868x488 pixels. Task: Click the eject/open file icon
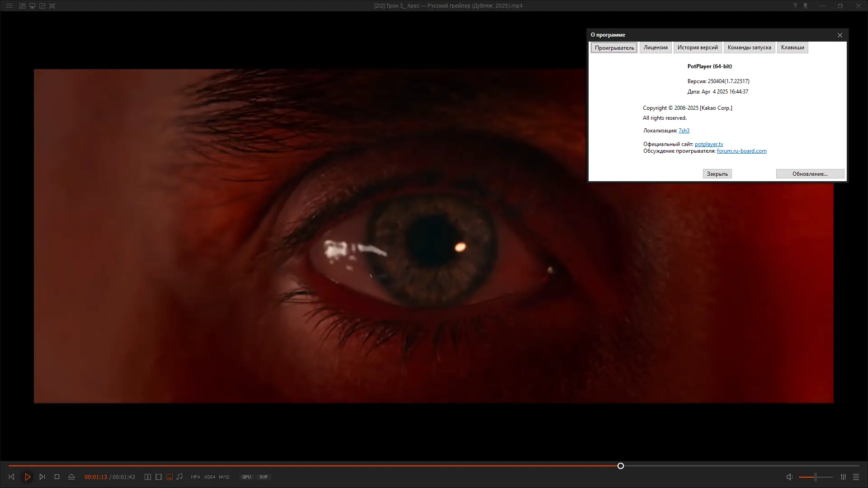point(71,477)
